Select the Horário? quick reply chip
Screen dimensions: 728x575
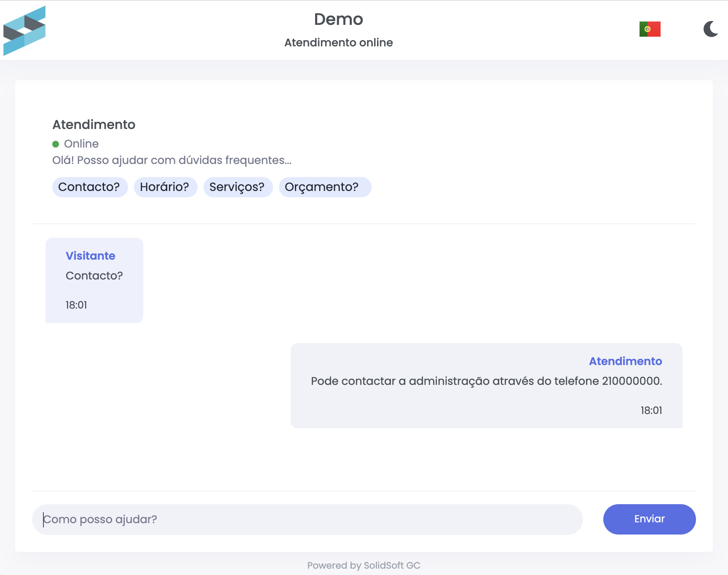(x=166, y=187)
